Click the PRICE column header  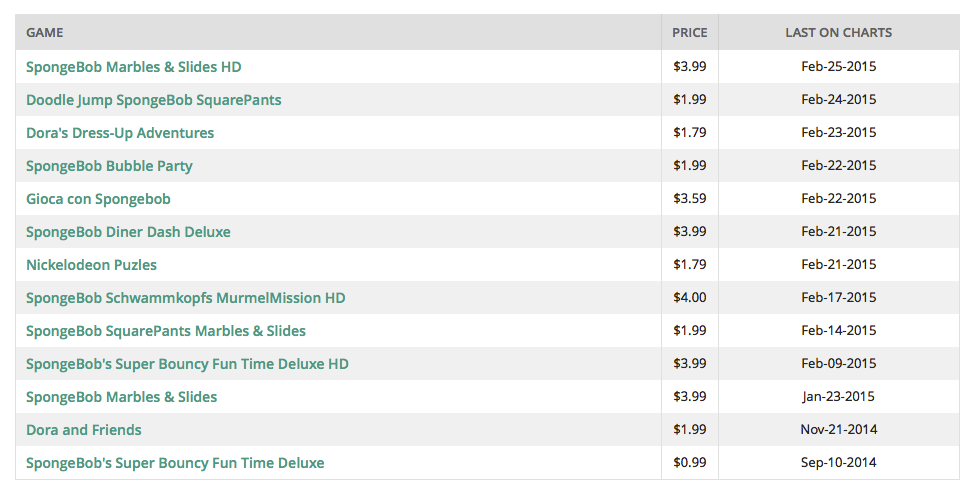pos(690,32)
